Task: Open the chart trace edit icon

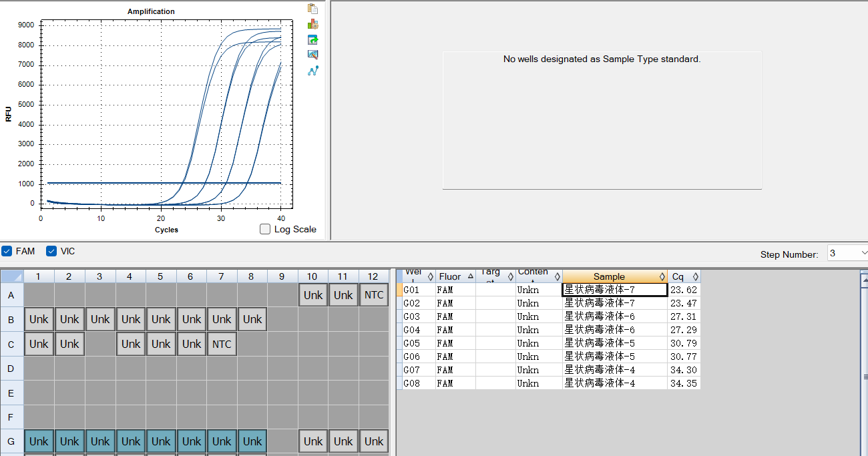Action: 312,55
